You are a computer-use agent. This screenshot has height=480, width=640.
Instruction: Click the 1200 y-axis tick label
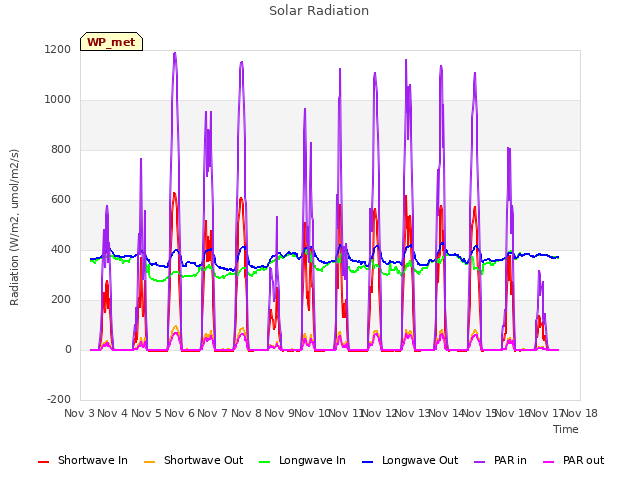[58, 49]
